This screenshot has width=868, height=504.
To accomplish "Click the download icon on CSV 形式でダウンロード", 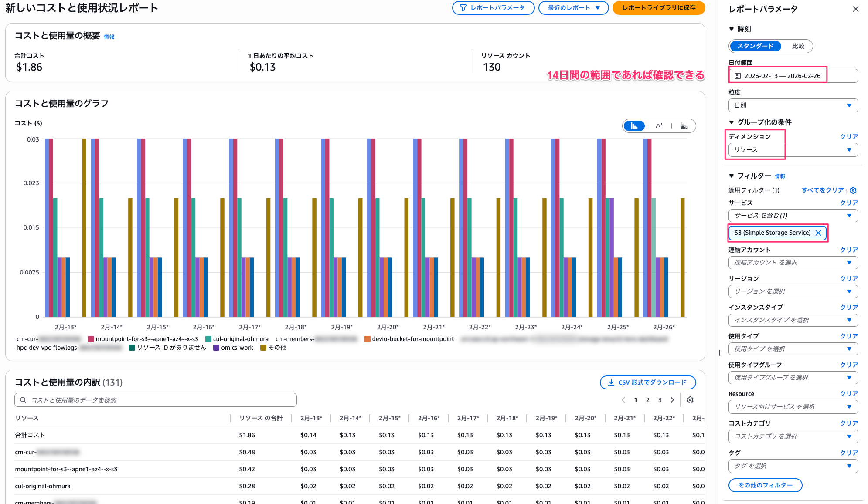I will tap(612, 382).
